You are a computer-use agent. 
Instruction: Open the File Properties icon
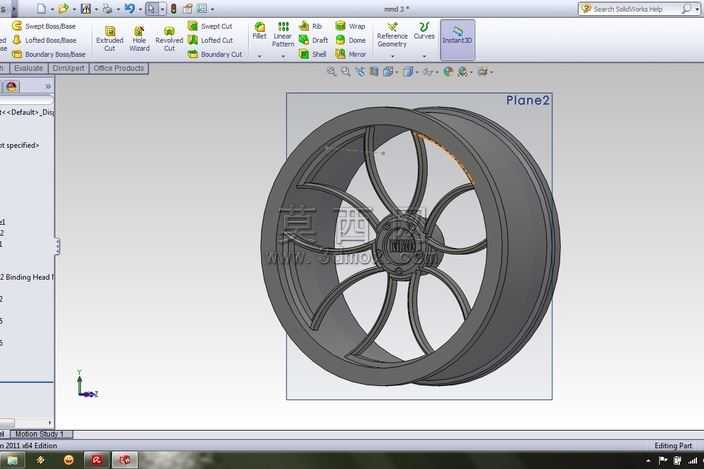pyautogui.click(x=188, y=8)
